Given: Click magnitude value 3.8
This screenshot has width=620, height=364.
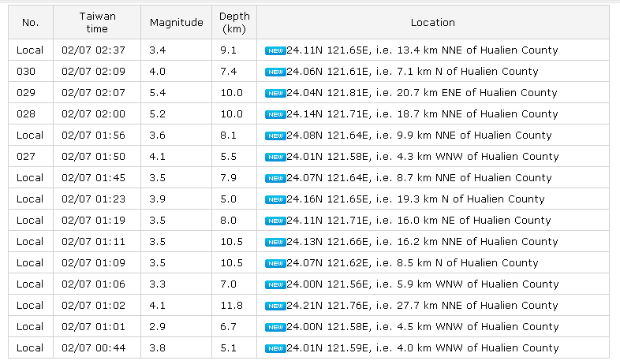Looking at the screenshot, I should click(158, 348).
